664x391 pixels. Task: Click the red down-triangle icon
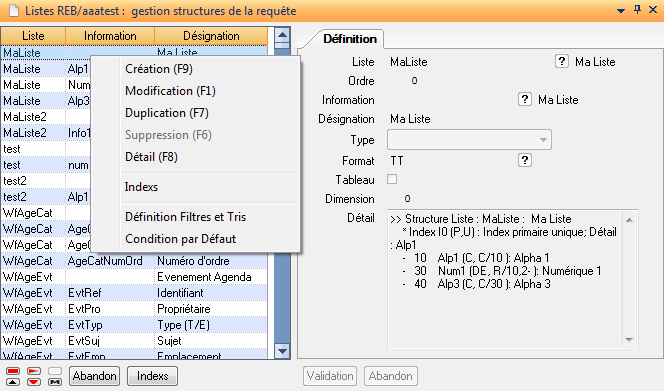point(33,382)
